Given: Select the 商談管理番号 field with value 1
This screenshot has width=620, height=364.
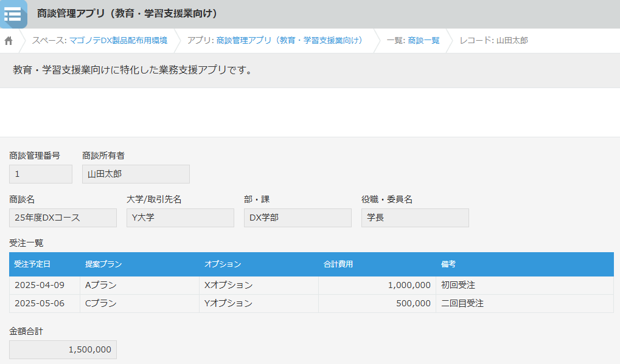Looking at the screenshot, I should (x=41, y=174).
